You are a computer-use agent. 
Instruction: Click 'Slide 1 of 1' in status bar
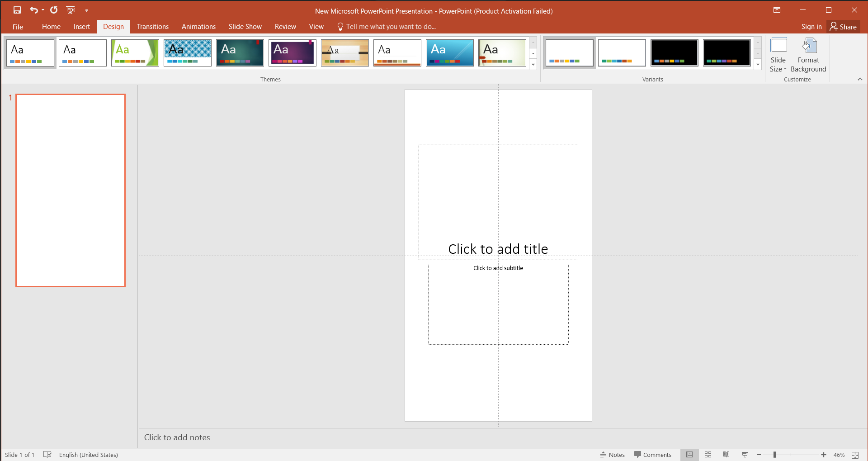pos(20,455)
